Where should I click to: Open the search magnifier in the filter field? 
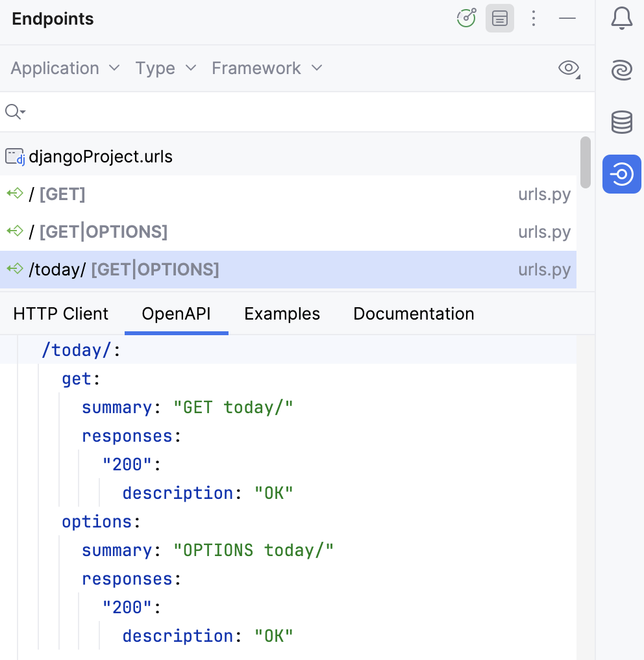tap(14, 112)
